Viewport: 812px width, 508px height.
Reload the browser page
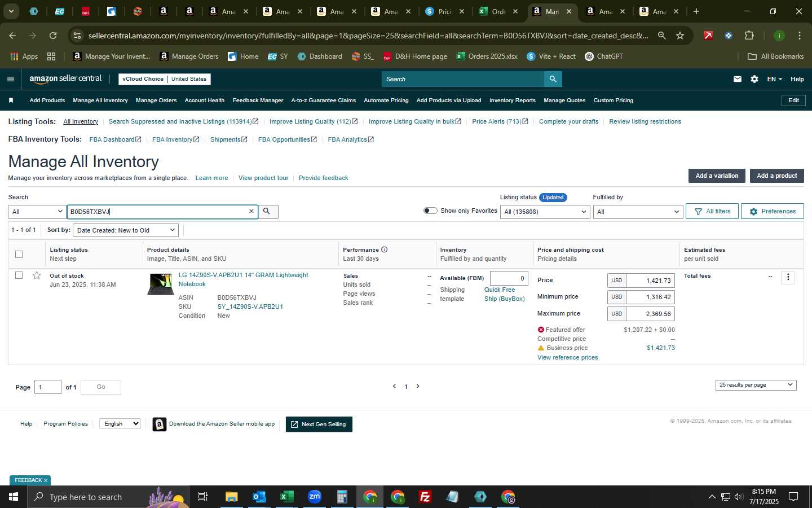pyautogui.click(x=53, y=36)
